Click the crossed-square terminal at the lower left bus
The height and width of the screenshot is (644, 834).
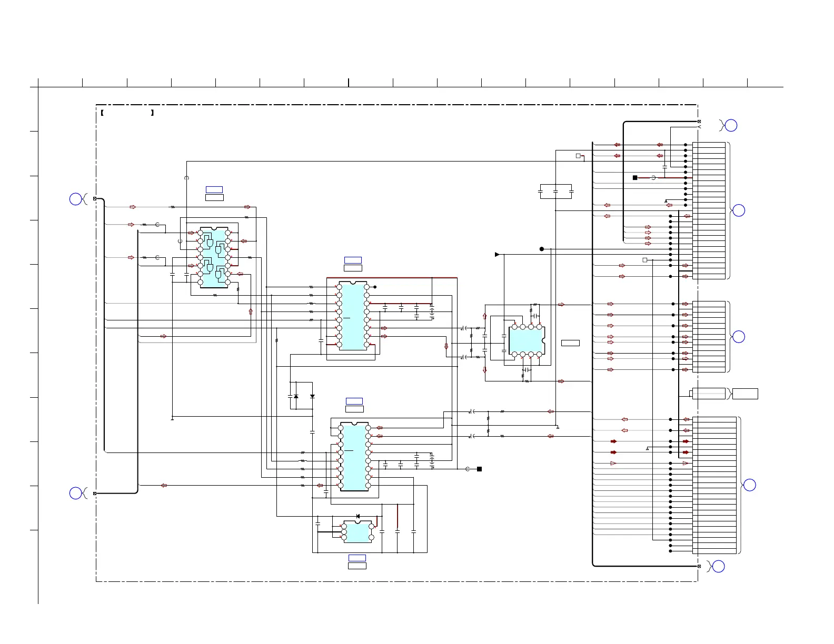point(95,493)
